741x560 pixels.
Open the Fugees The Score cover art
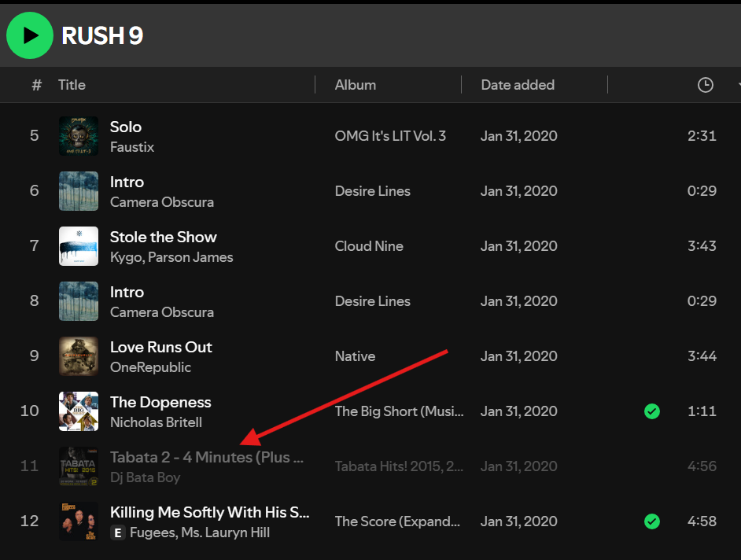click(x=79, y=521)
